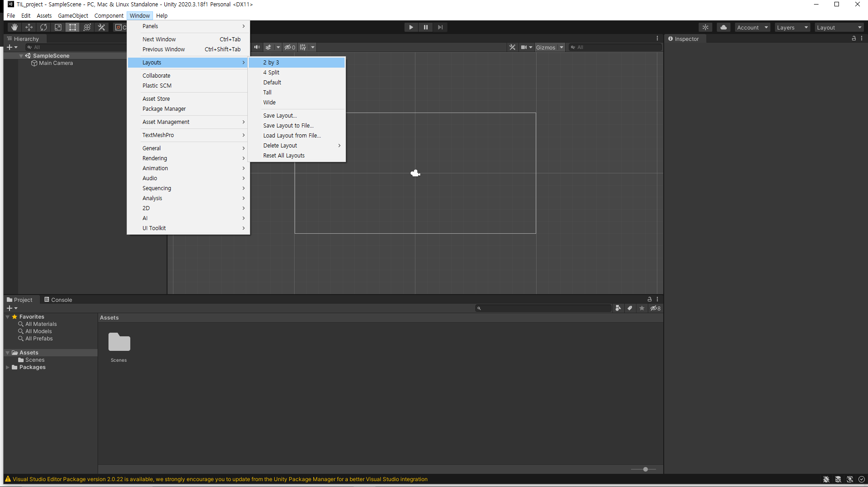
Task: Select All Prefabs favorite
Action: tap(35, 339)
